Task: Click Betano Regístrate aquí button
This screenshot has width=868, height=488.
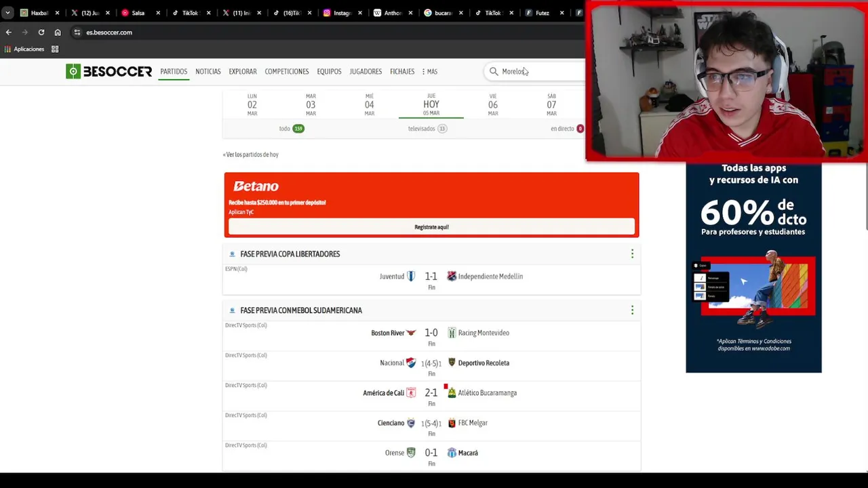Action: pos(431,227)
